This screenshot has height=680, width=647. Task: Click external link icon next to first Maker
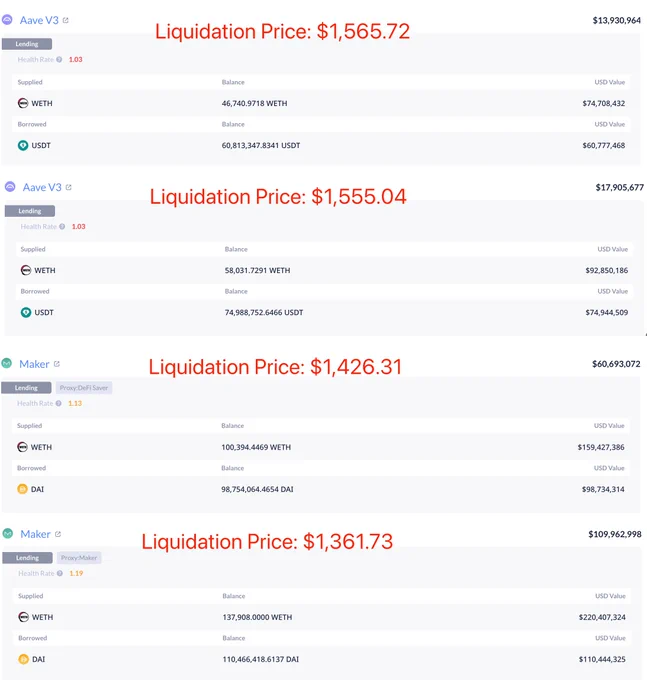pyautogui.click(x=57, y=364)
